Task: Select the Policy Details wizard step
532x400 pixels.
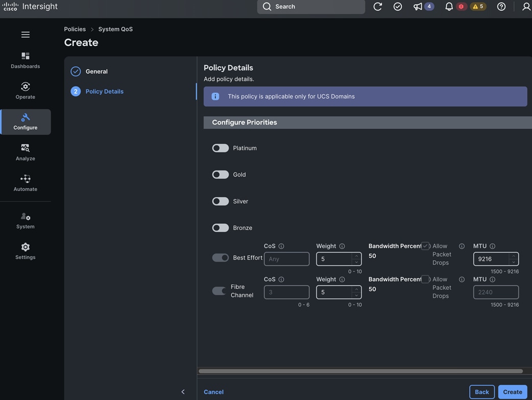Action: (97, 91)
